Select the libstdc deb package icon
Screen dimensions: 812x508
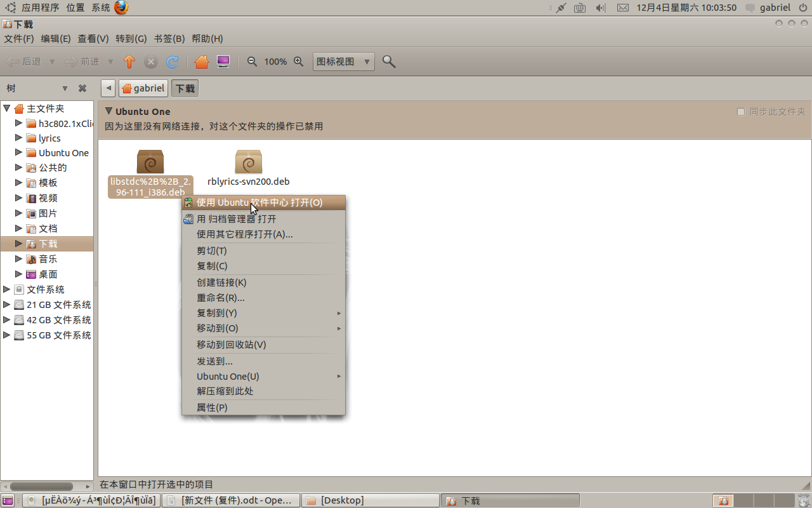150,162
